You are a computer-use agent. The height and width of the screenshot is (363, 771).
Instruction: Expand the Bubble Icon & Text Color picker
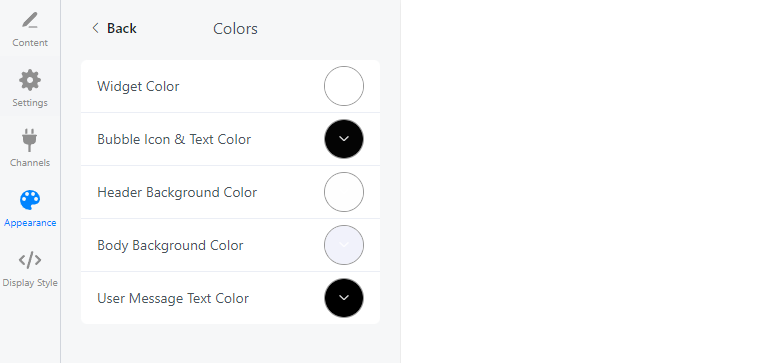point(344,139)
